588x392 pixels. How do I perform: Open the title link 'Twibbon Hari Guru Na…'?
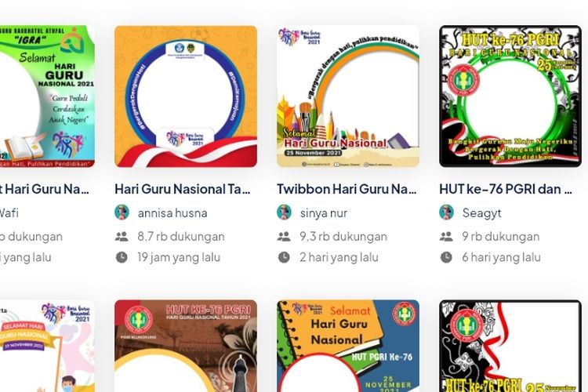(347, 189)
